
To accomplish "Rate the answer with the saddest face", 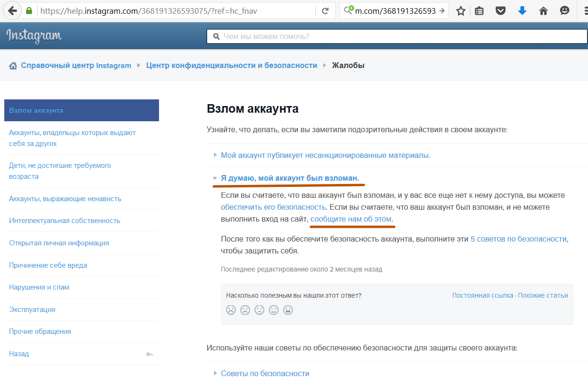I will pos(231,310).
